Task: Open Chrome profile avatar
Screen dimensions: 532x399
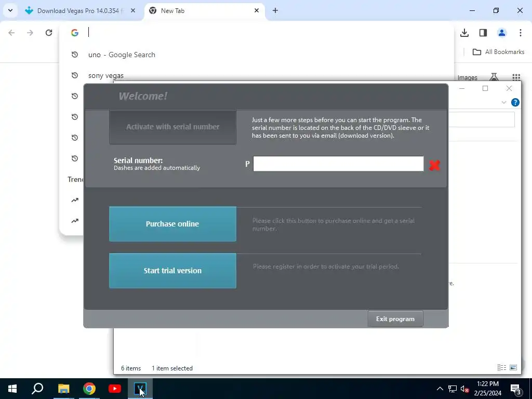Action: [x=502, y=33]
